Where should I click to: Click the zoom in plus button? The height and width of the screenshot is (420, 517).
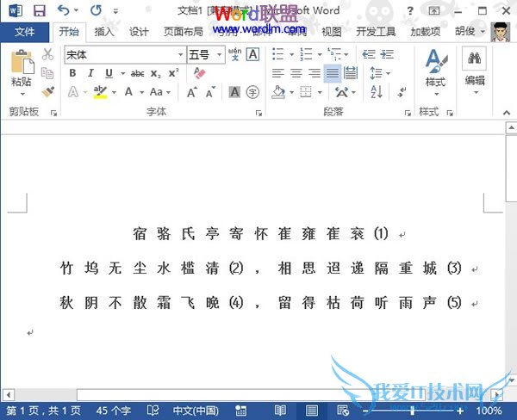(460, 411)
